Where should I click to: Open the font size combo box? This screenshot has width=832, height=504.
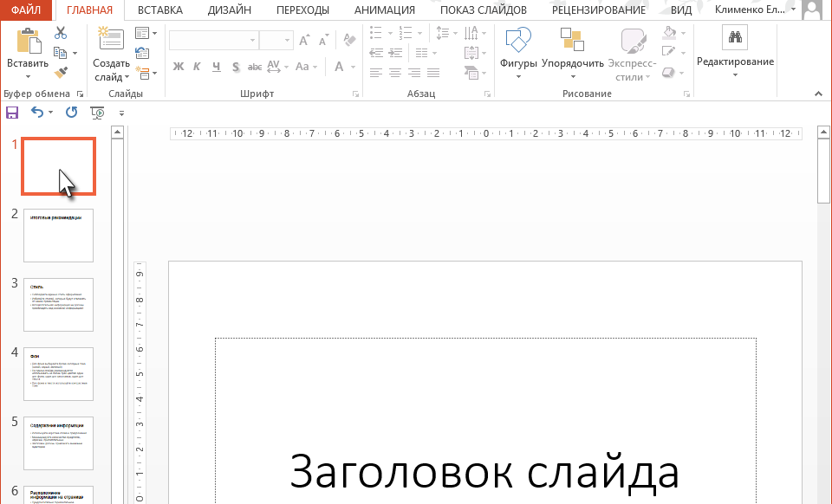coord(276,41)
